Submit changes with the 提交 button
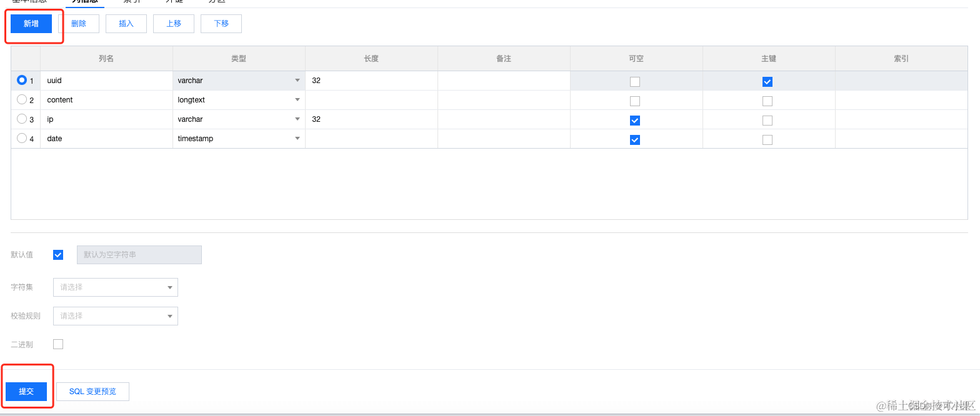This screenshot has width=980, height=416. 26,392
